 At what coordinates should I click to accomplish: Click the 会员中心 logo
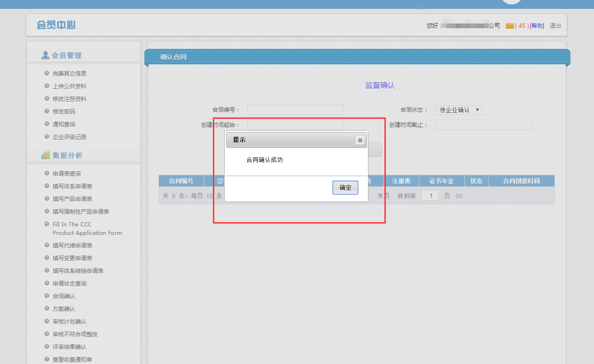pyautogui.click(x=56, y=25)
